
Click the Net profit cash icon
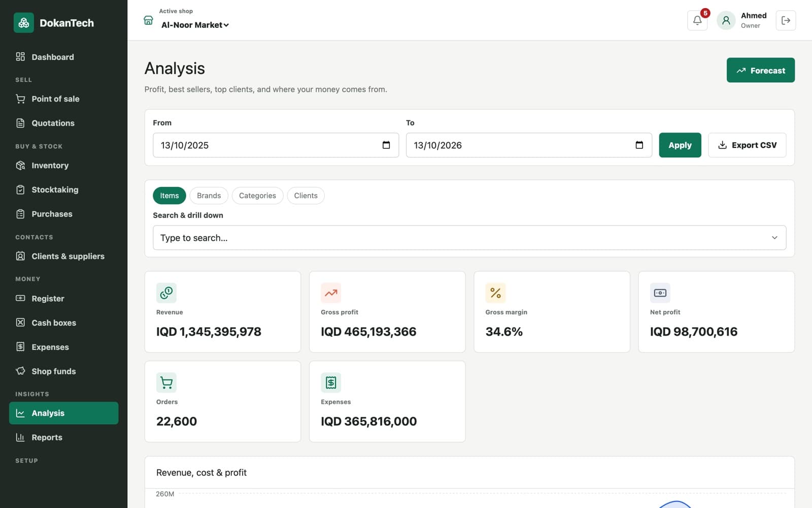[x=660, y=293]
